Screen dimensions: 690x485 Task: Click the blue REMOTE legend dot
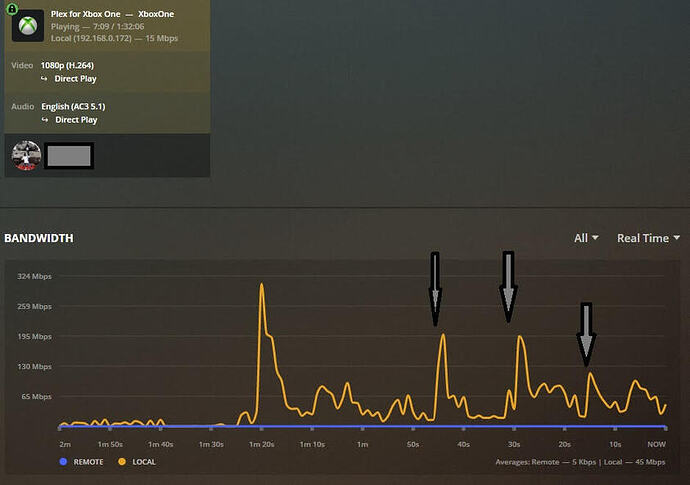(x=63, y=462)
